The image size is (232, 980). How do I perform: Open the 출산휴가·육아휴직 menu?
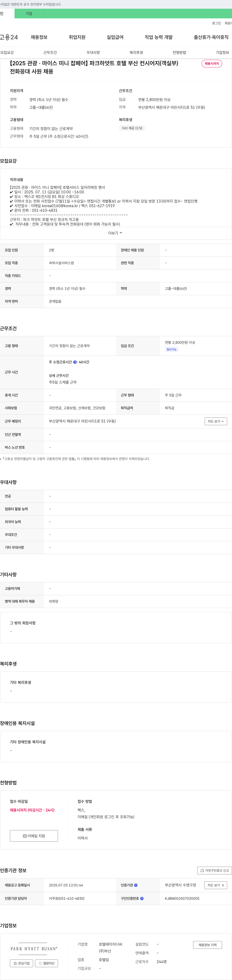(211, 37)
